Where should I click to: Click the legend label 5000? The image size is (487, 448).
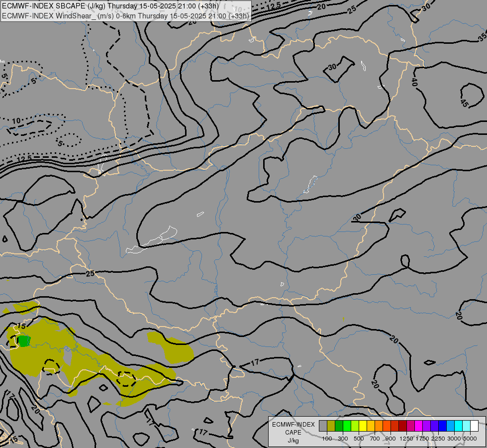(x=470, y=439)
